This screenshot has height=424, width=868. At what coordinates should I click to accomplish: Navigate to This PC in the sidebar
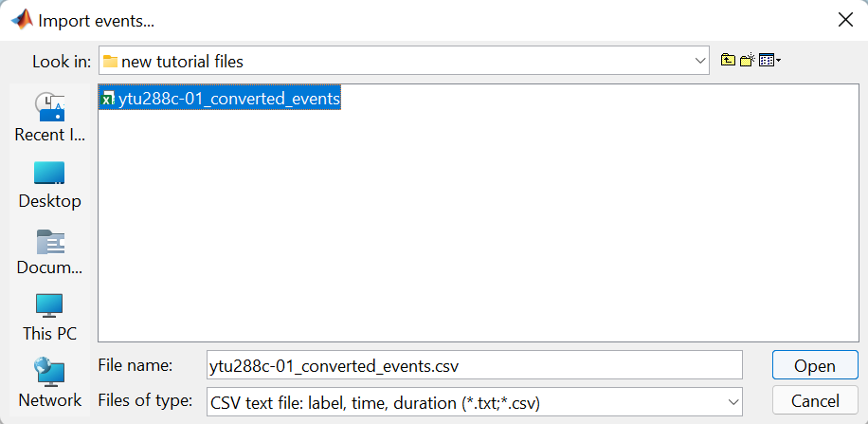[x=49, y=316]
